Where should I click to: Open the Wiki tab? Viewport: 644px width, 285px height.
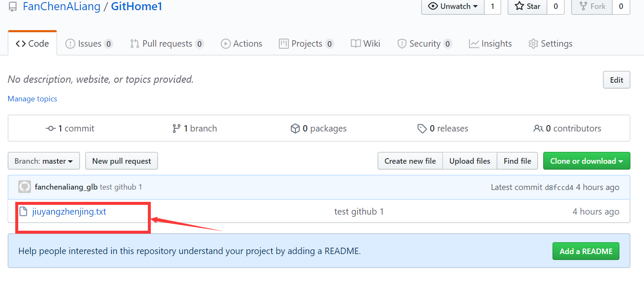365,44
